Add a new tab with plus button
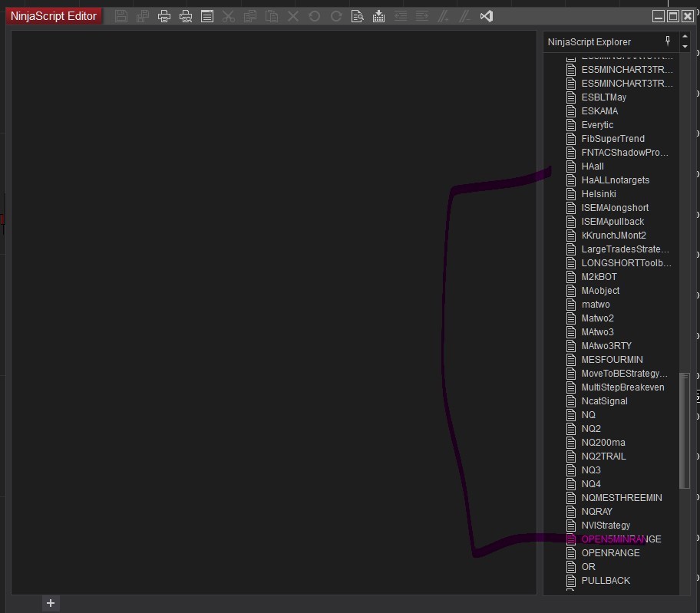The height and width of the screenshot is (613, 700). click(51, 603)
